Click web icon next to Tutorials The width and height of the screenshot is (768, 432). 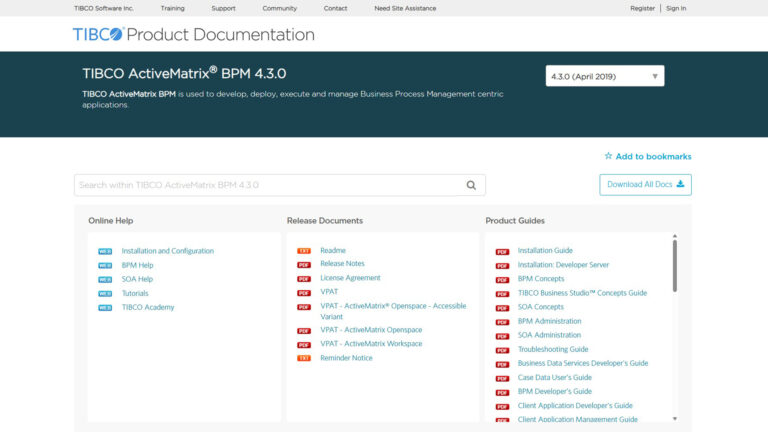[105, 294]
